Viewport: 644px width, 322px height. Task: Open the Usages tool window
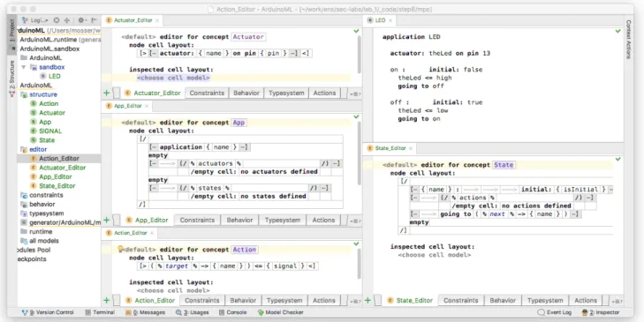click(x=193, y=312)
